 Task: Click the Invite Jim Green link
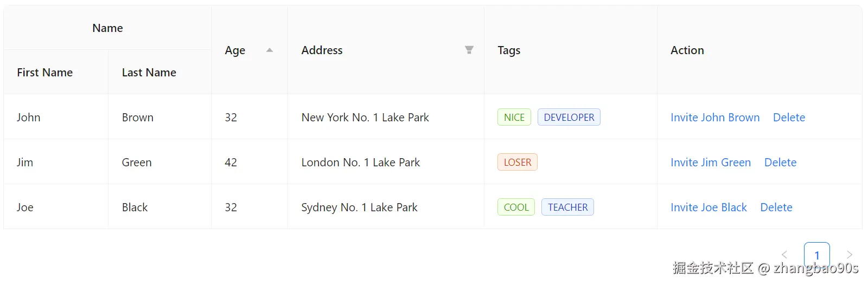pos(710,162)
